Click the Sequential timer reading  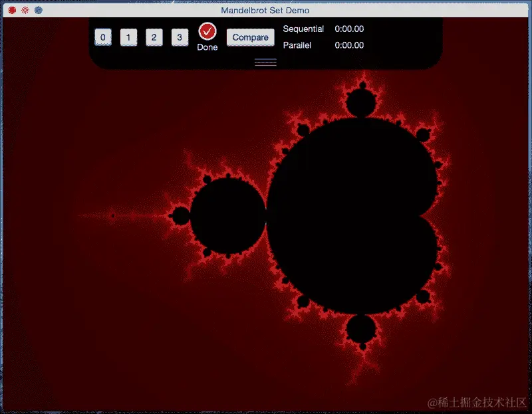click(x=350, y=29)
